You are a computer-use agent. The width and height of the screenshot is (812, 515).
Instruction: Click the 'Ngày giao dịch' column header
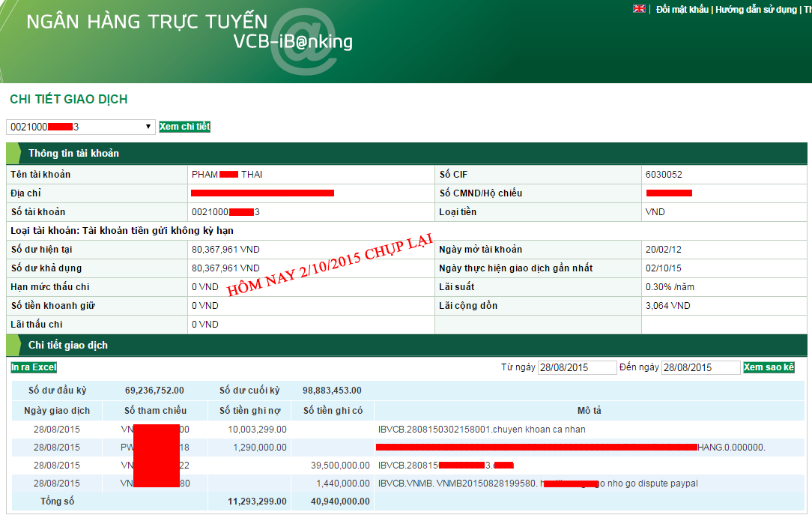(x=57, y=410)
